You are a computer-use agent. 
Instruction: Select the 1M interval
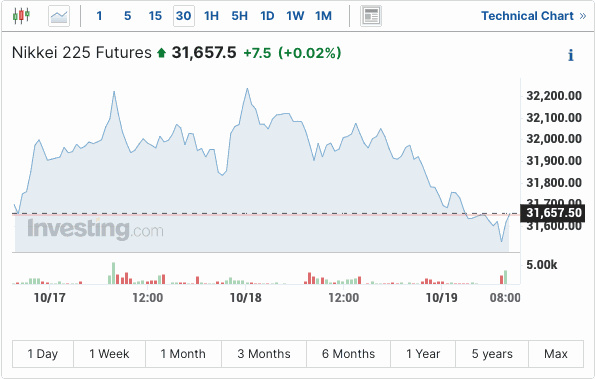click(323, 16)
